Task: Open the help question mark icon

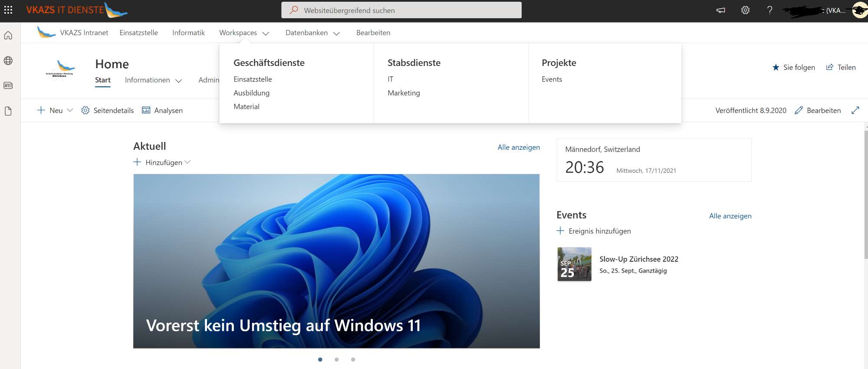Action: click(x=769, y=10)
